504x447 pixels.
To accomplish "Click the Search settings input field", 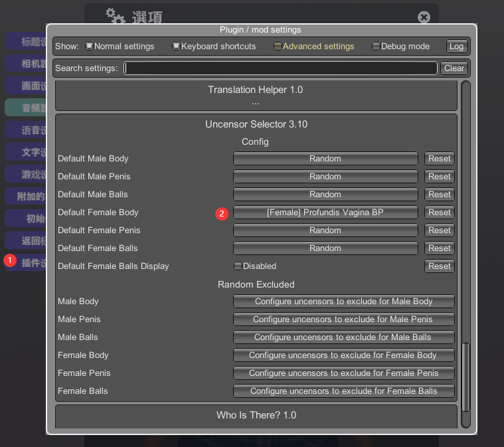I will [x=280, y=68].
